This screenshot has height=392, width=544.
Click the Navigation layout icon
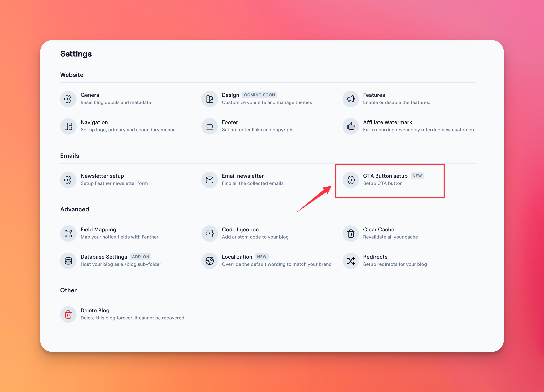68,126
